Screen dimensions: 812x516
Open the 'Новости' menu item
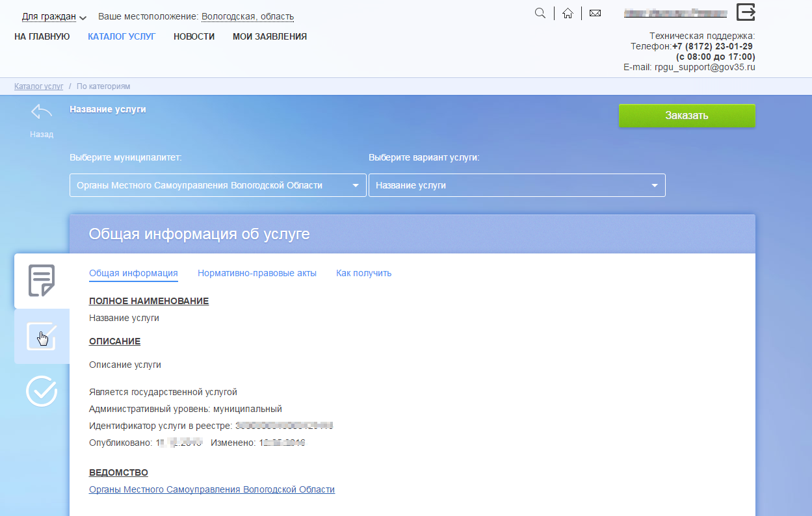tap(194, 37)
